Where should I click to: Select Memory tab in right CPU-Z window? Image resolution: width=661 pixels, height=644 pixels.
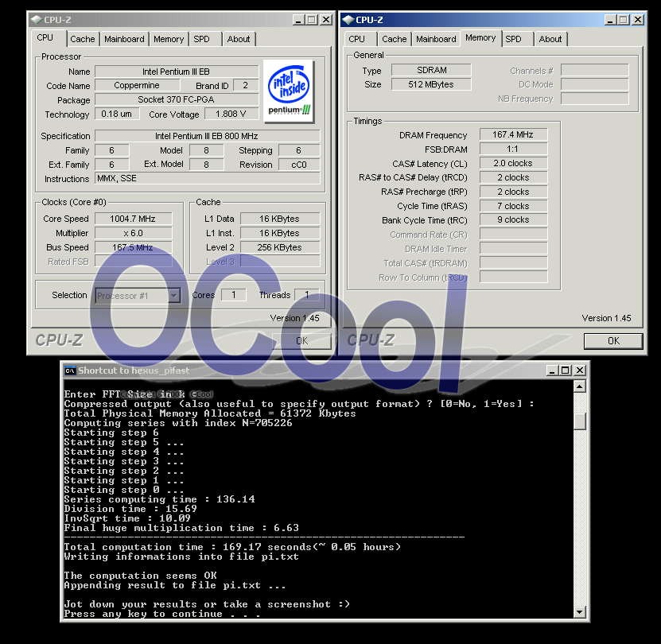[x=480, y=38]
